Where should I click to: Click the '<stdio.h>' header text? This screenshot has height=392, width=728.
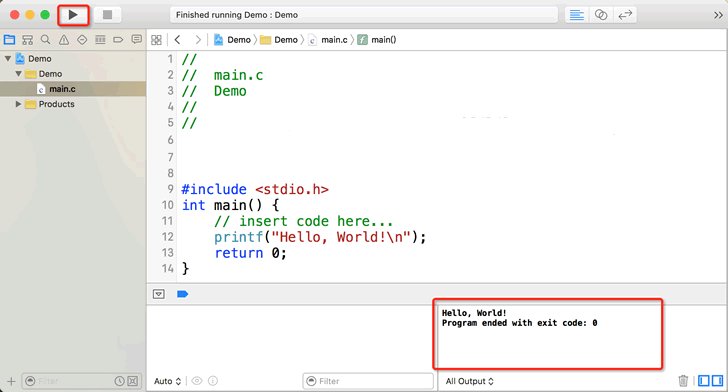tap(292, 189)
